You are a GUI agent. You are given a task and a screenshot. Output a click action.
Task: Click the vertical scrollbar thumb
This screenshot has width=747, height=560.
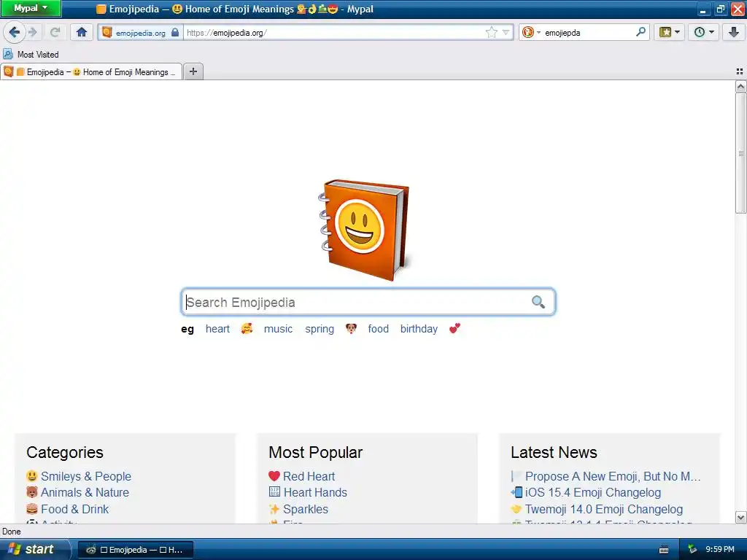coord(740,153)
